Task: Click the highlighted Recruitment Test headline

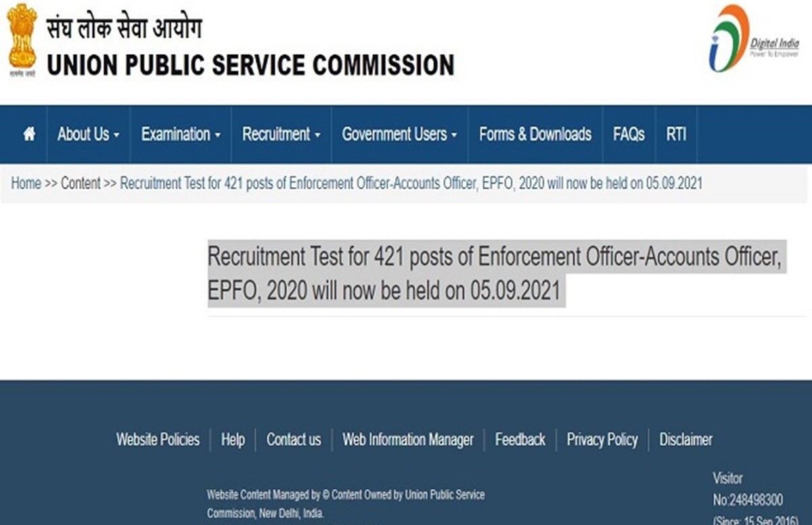Action: 494,273
